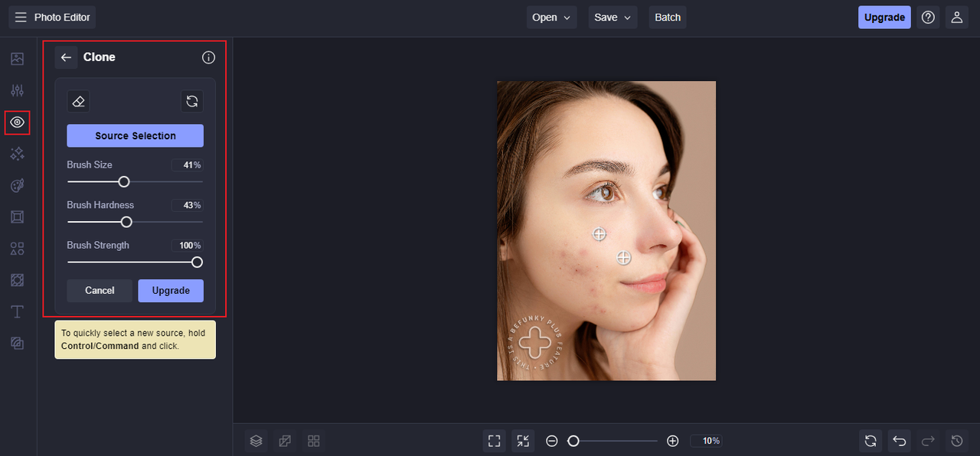
Task: Open the Image Manager sidebar icon
Action: (18, 59)
